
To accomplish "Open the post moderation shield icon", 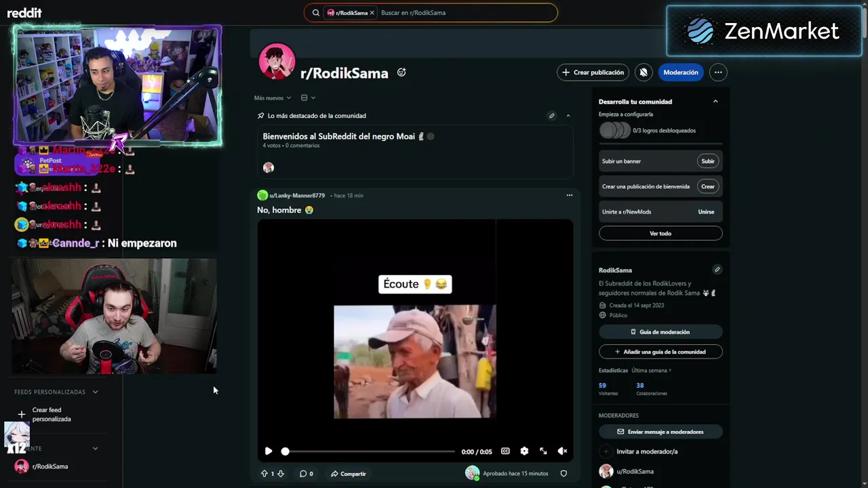I will (x=564, y=474).
